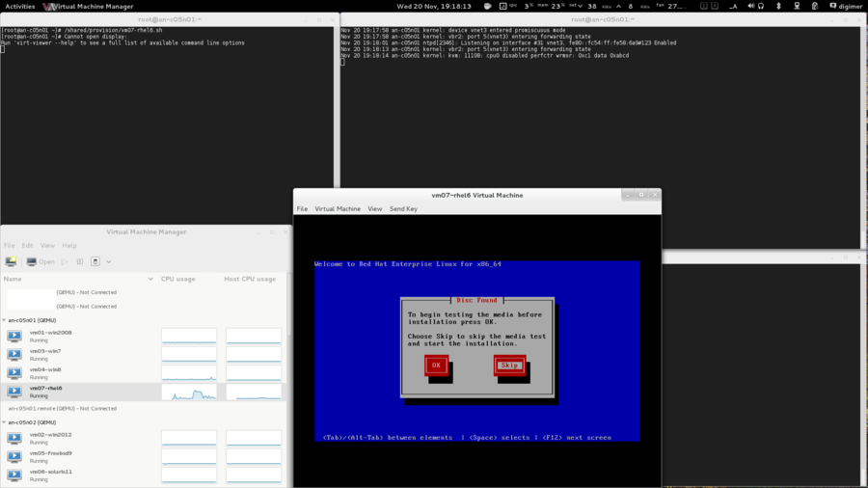The width and height of the screenshot is (868, 488).
Task: Click the vm03-win7 running state icon
Action: (x=14, y=355)
